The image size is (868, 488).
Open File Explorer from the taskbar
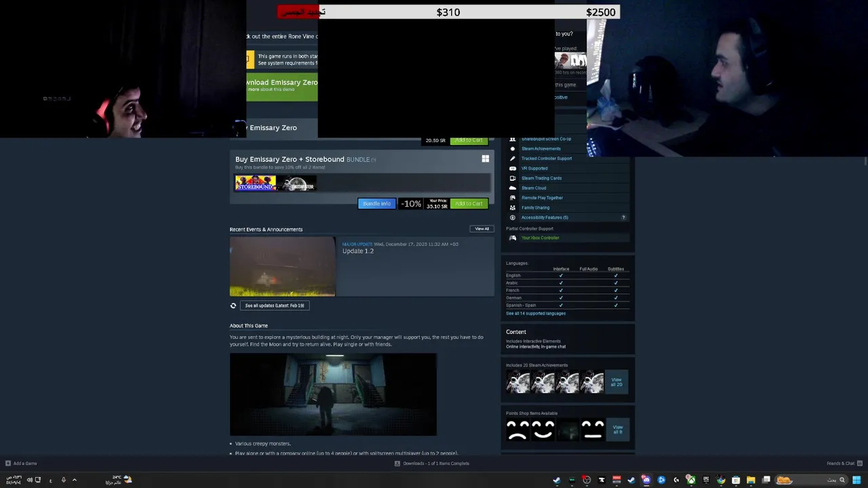751,480
